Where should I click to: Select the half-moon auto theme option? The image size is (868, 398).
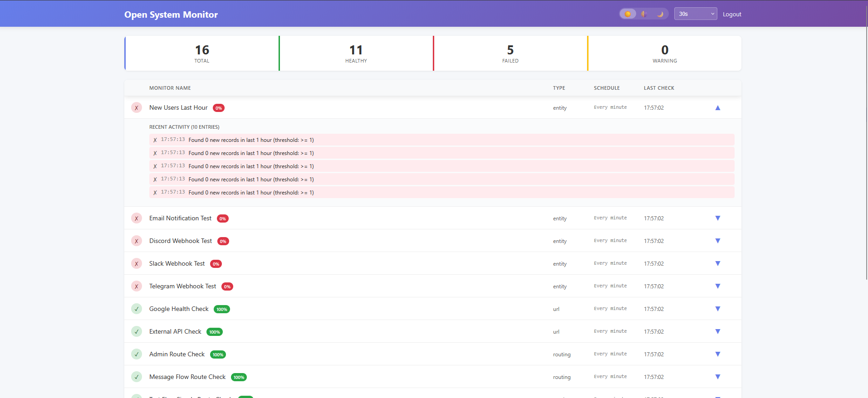click(644, 14)
